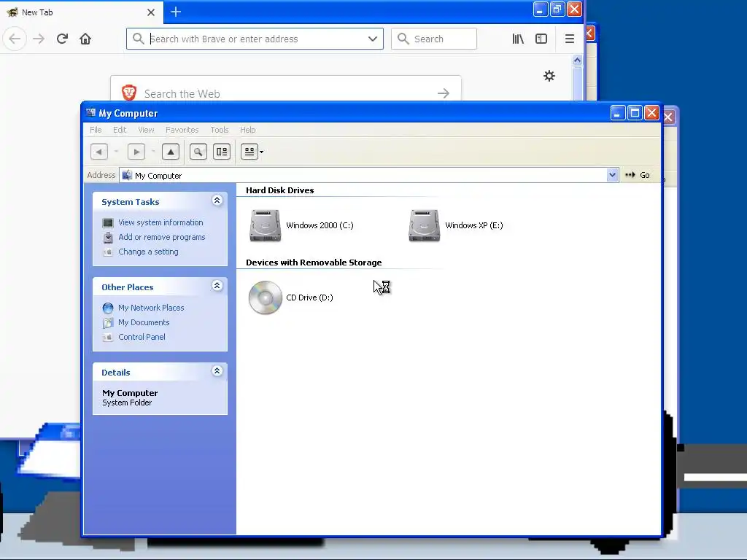Select the Windows 2000 (C:) drive icon

tap(265, 226)
